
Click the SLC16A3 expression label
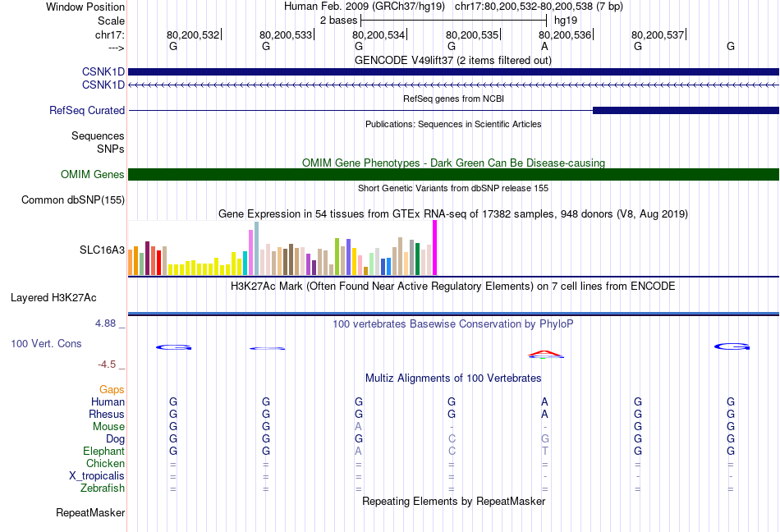point(102,250)
